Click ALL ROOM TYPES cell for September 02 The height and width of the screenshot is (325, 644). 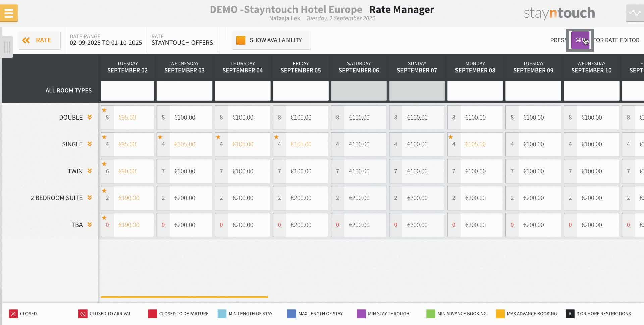(127, 91)
